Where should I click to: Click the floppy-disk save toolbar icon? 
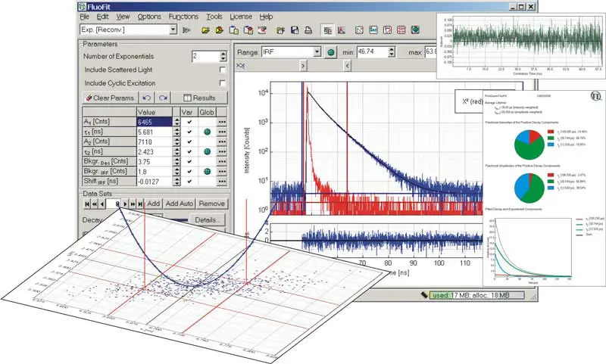(x=295, y=30)
